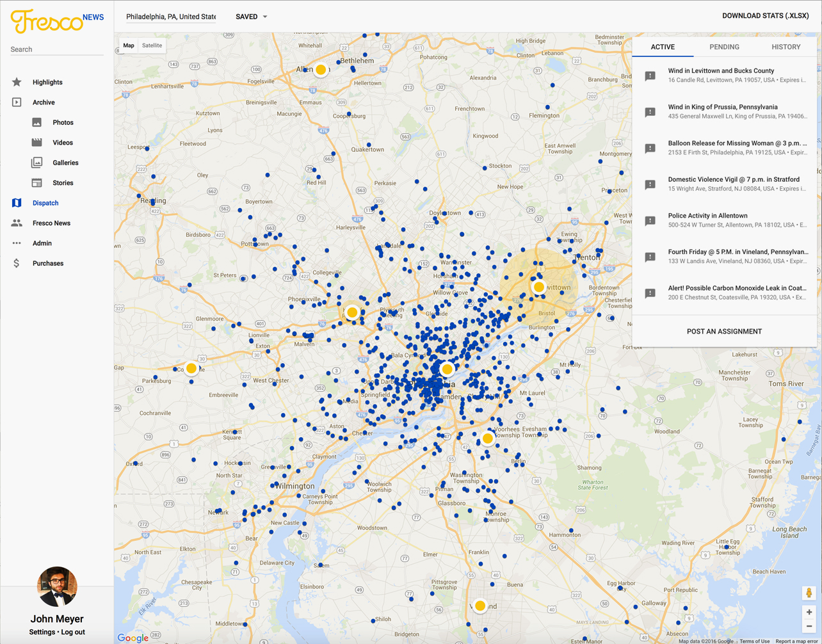Zoom in on the map
The image size is (822, 644).
coord(809,613)
